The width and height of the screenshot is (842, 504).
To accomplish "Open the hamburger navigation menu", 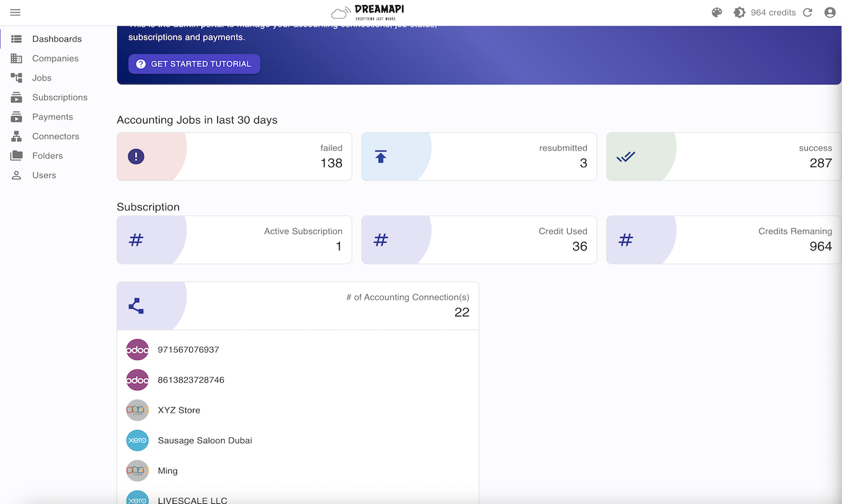I will [16, 13].
